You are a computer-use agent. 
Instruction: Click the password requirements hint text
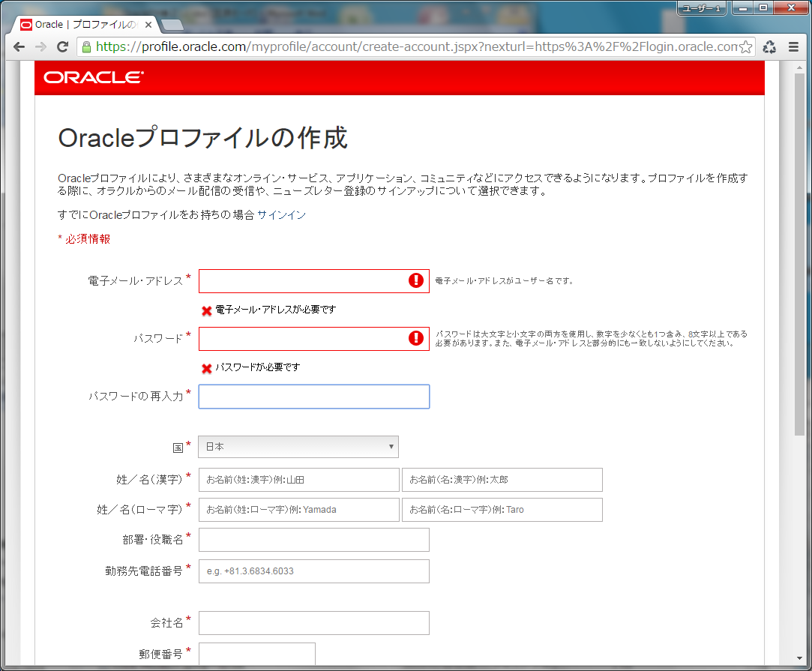click(591, 339)
